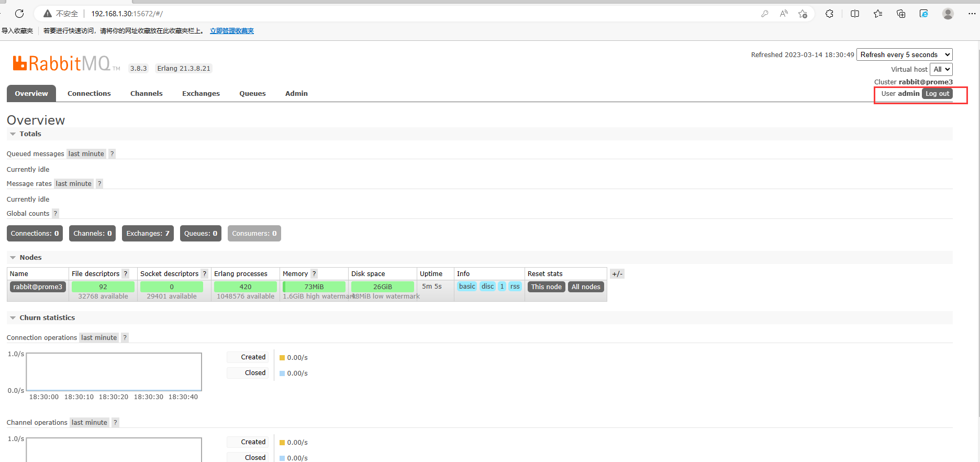980x462 pixels.
Task: Switch to the Overview tab
Action: pyautogui.click(x=31, y=93)
